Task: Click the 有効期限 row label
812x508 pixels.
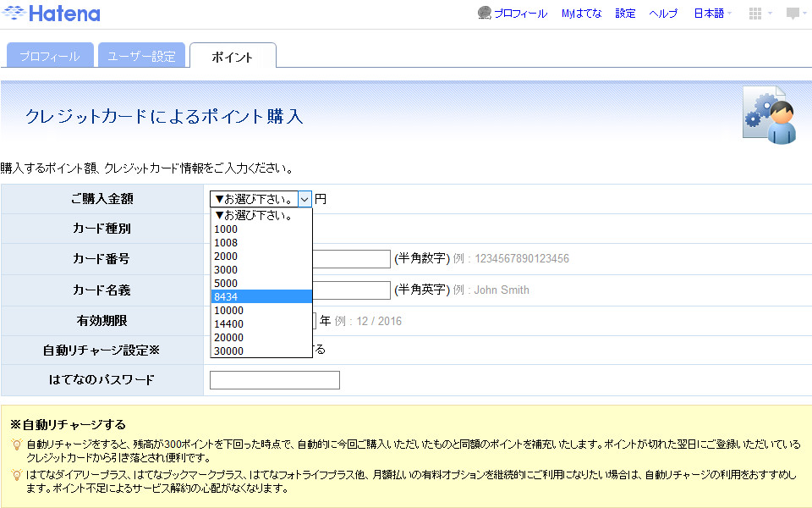Action: coord(102,321)
